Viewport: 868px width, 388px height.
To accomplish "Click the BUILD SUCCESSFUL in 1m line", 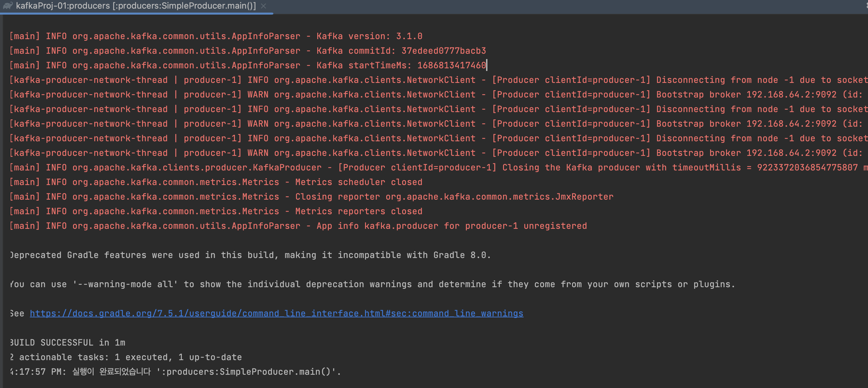I will 67,343.
